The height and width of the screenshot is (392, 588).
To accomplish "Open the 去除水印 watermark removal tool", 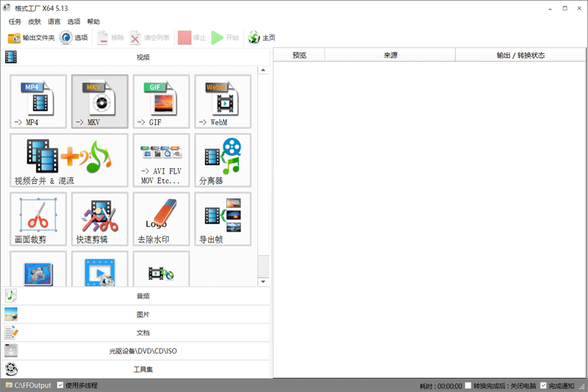I will (161, 219).
